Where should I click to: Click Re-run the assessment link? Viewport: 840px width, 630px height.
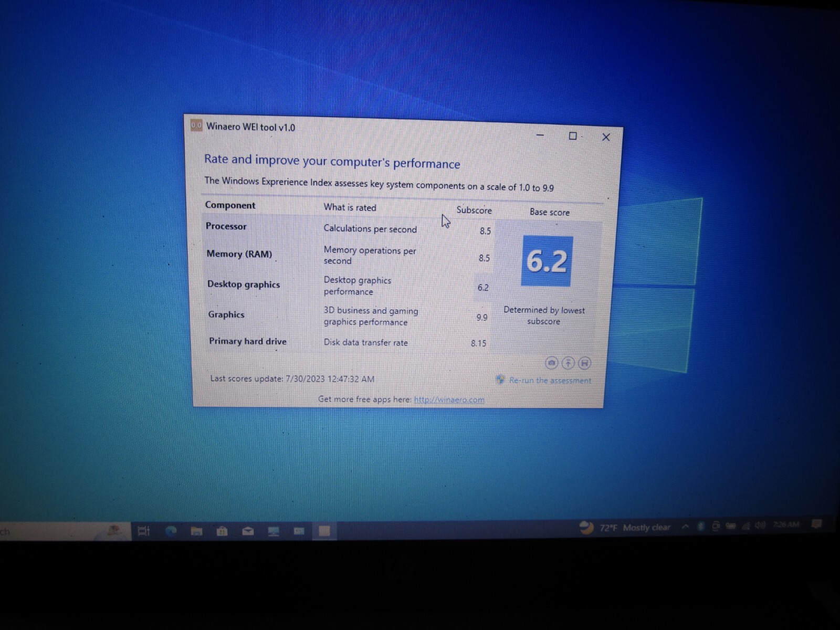tap(550, 380)
